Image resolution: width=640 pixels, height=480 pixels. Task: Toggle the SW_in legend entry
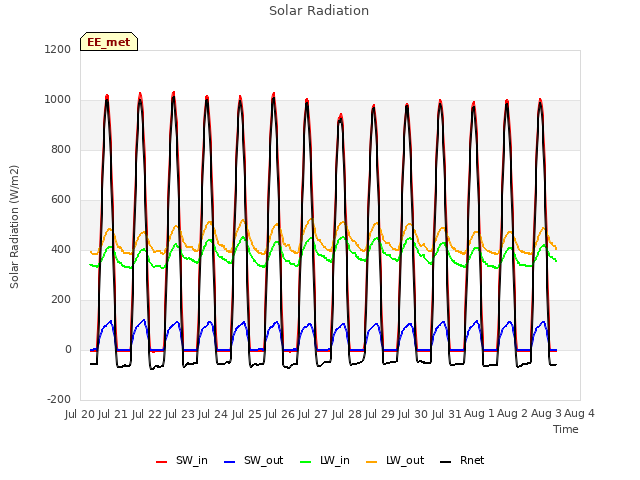click(x=182, y=461)
